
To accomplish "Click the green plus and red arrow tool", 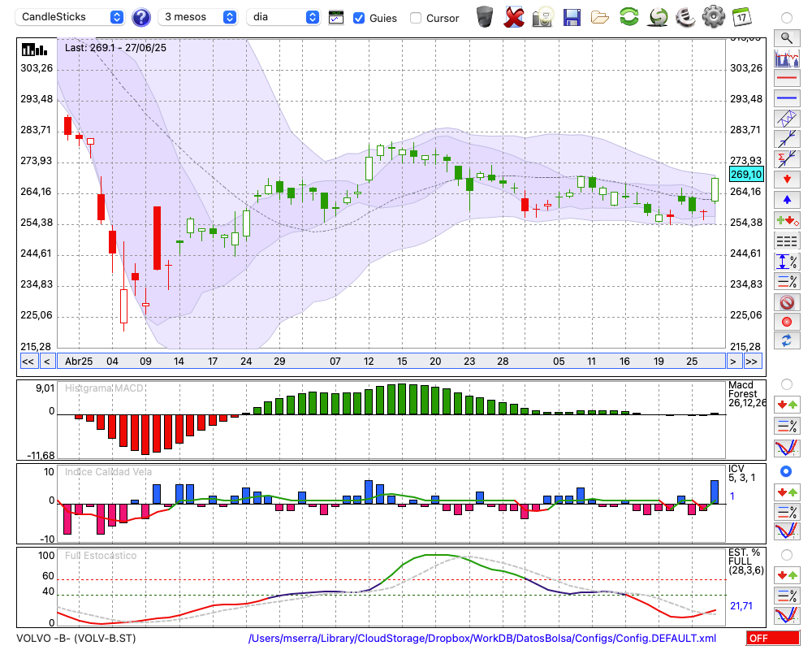I will click(x=787, y=220).
